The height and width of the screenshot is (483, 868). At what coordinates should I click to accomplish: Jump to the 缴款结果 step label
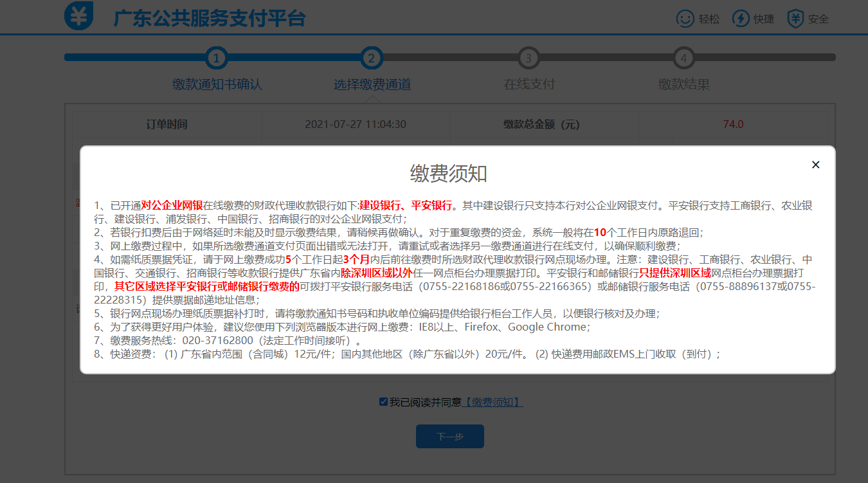click(683, 85)
